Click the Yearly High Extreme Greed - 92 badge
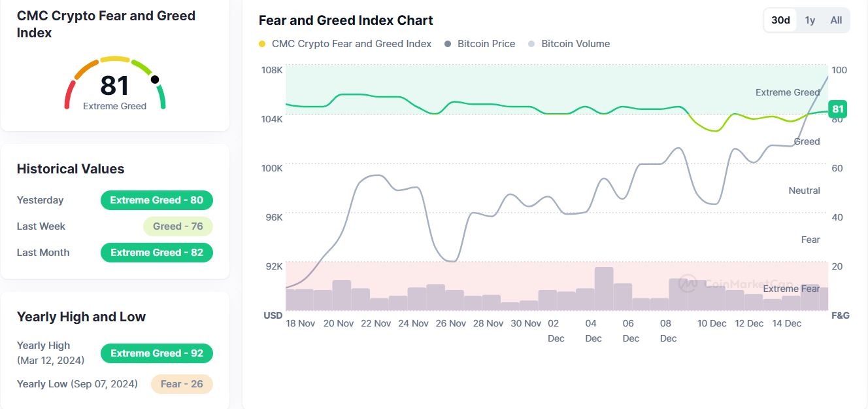The width and height of the screenshot is (868, 409). point(157,353)
